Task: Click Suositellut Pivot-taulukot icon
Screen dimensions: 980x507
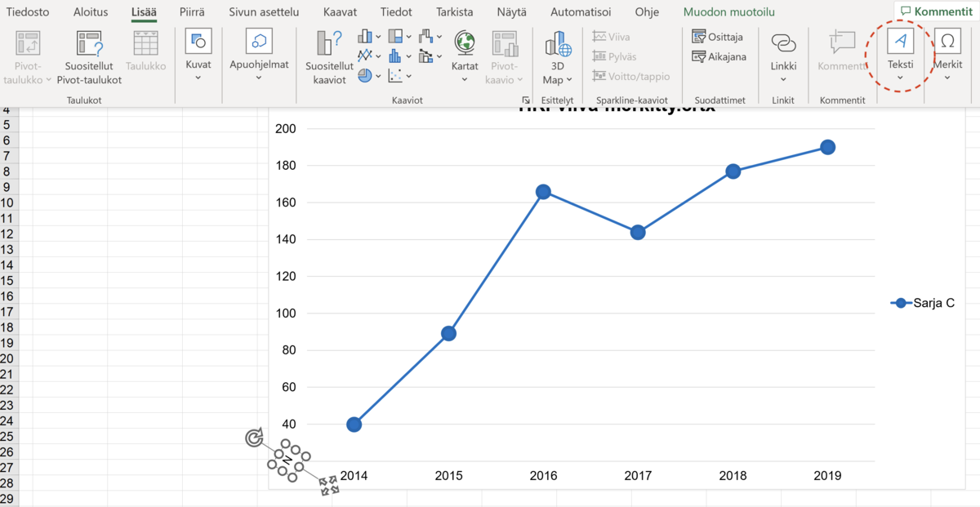Action: 89,45
